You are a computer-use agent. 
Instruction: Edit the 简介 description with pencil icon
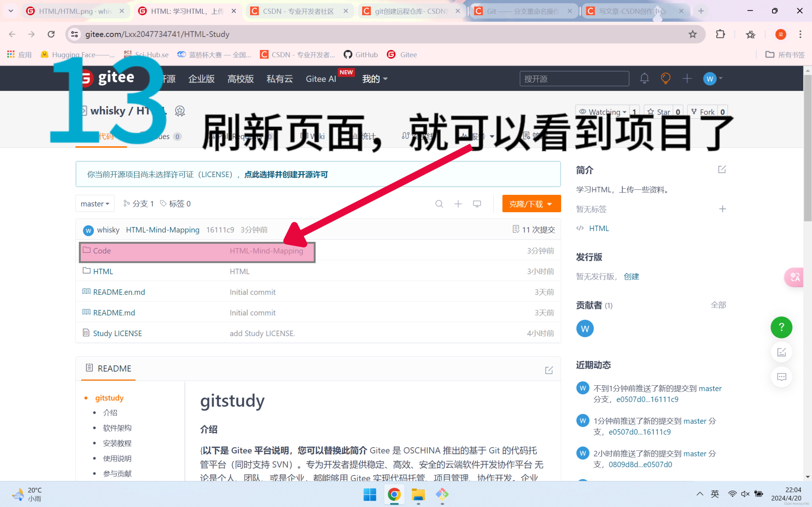722,170
